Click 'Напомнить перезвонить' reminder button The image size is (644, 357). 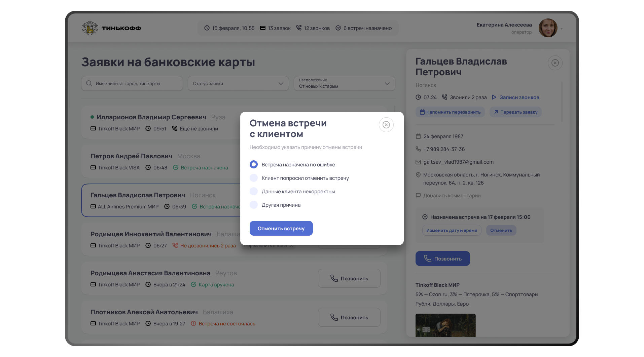click(450, 112)
